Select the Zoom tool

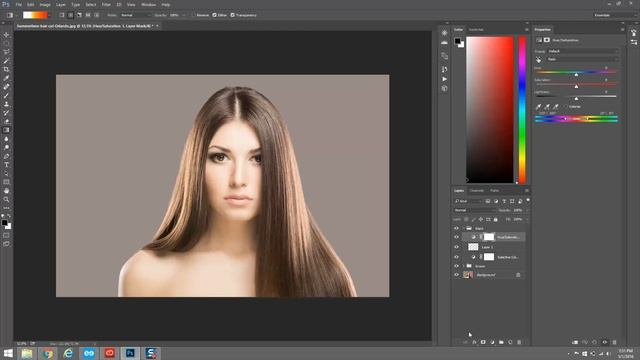pyautogui.click(x=6, y=200)
